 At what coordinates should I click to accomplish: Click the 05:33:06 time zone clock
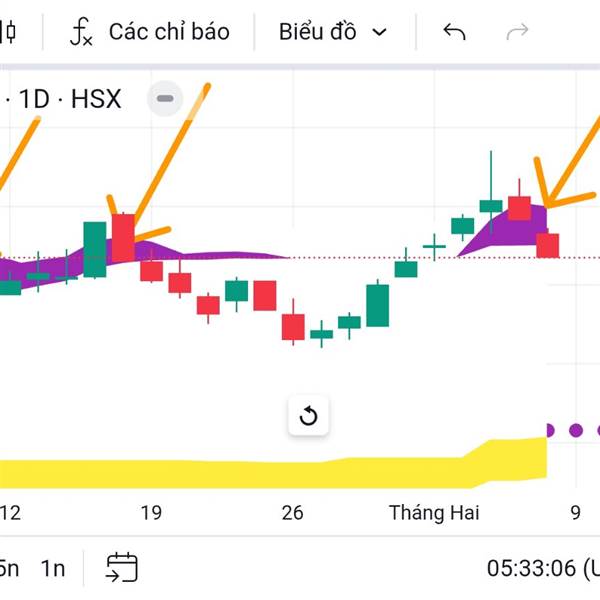[x=543, y=568]
